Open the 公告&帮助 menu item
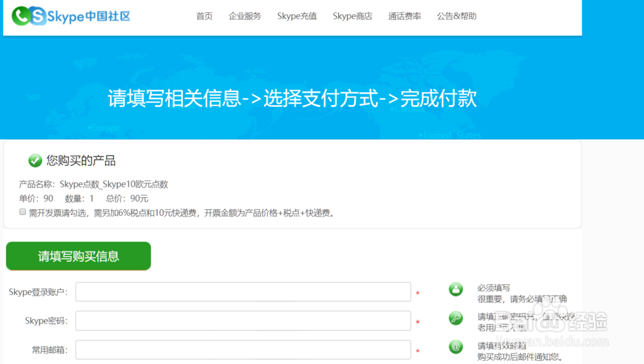Image resolution: width=644 pixels, height=364 pixels. pos(457,16)
